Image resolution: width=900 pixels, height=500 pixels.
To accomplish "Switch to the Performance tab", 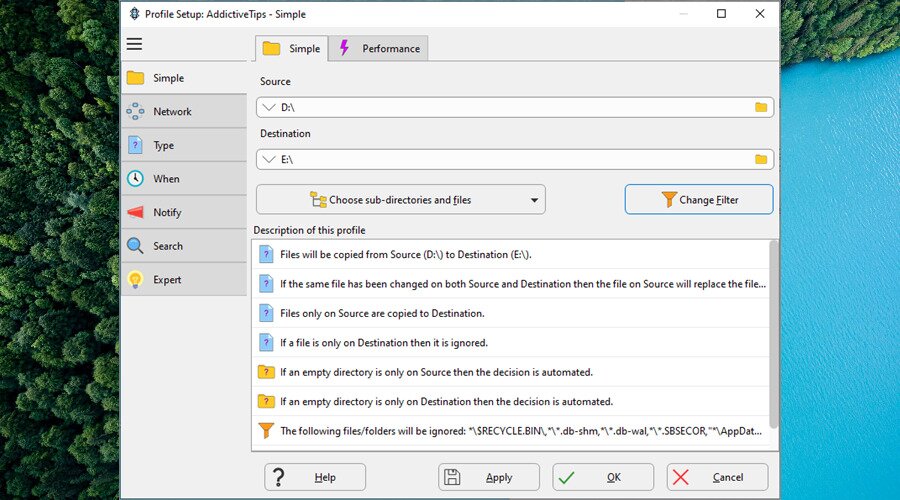I will pos(379,48).
